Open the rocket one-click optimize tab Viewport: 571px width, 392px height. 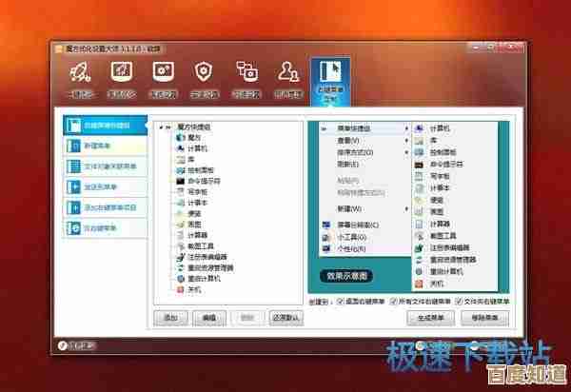tap(81, 79)
